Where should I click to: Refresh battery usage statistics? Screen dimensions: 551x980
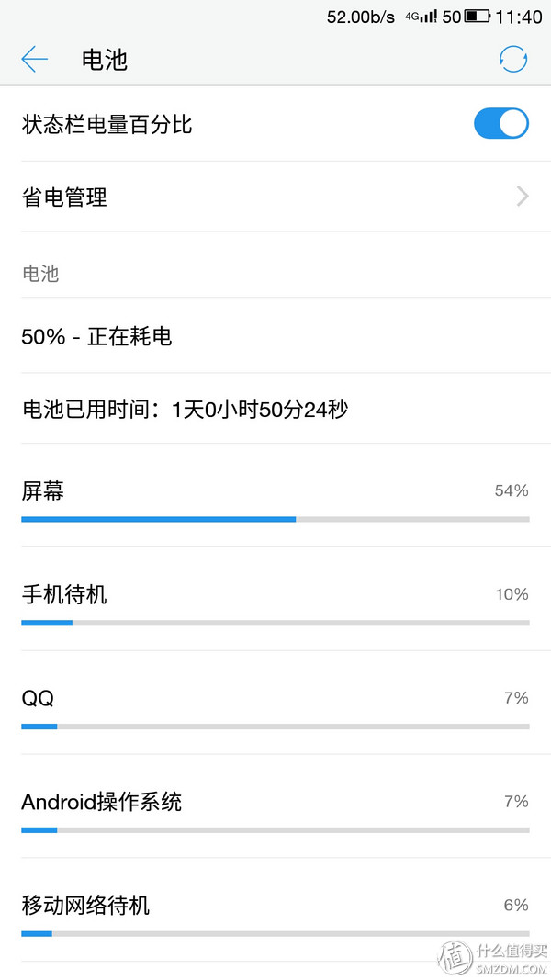click(513, 58)
